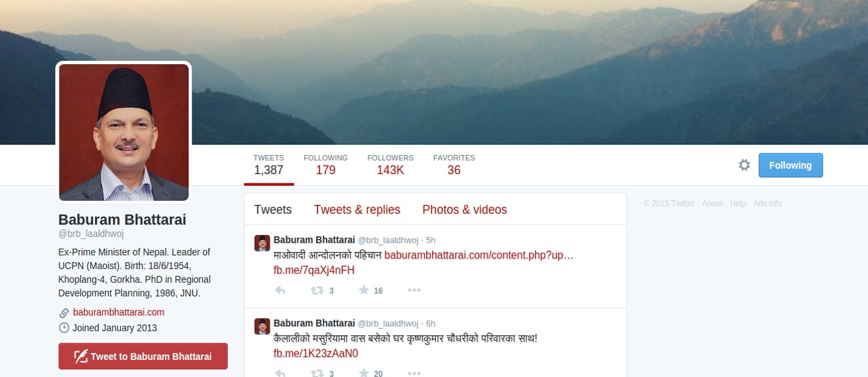Open the Following 179 count
Image resolution: width=868 pixels, height=377 pixels.
click(x=325, y=165)
